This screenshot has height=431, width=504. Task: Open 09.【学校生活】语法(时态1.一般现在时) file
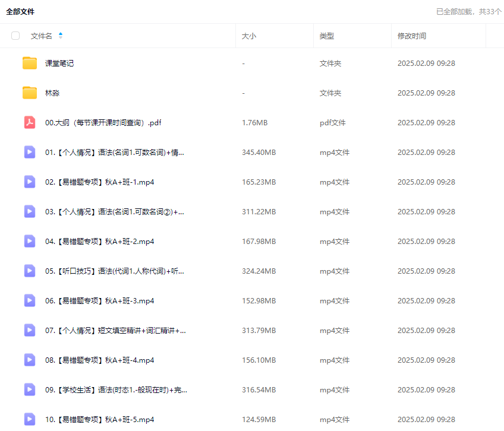coord(116,390)
